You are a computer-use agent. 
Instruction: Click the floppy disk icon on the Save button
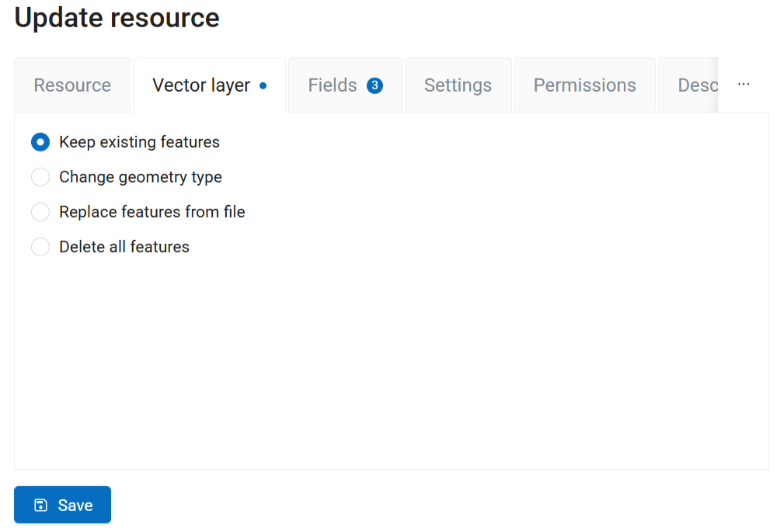(x=40, y=505)
